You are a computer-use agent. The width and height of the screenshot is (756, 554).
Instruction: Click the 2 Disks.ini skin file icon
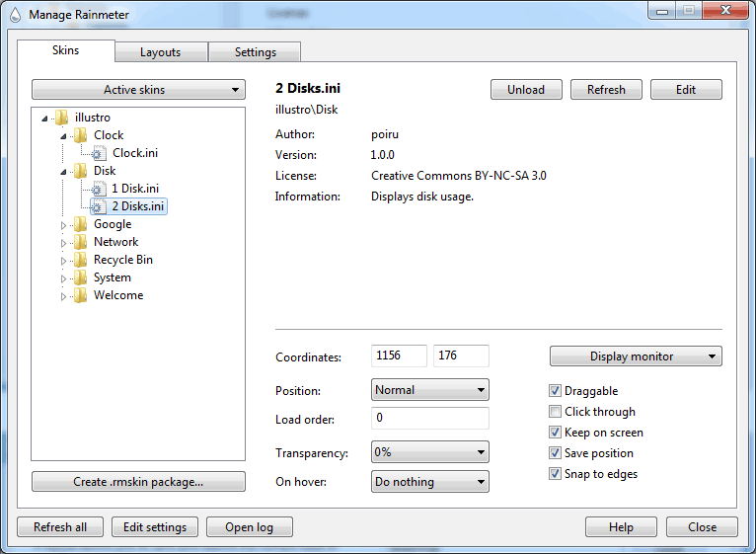point(99,206)
